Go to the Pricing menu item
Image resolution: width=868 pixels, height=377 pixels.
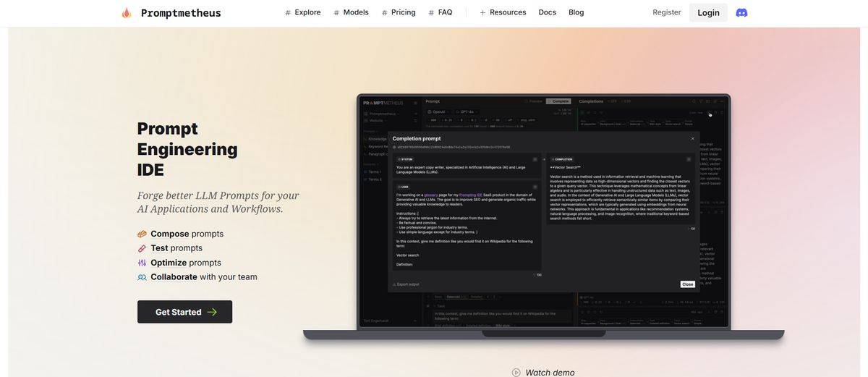click(x=399, y=12)
